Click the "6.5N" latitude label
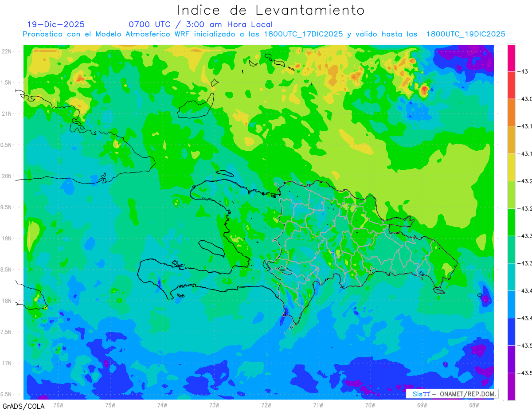This screenshot has width=532, height=411. tap(7, 394)
